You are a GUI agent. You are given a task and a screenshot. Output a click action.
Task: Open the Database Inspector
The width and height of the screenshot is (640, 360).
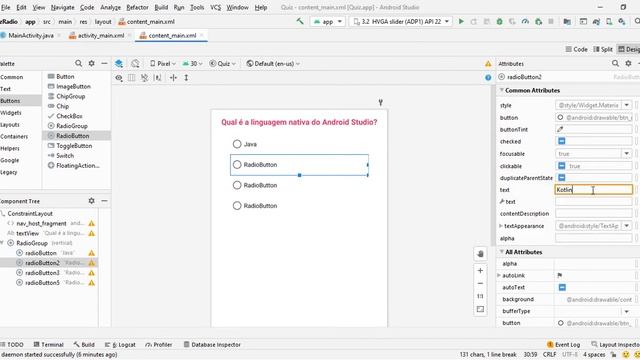212,344
